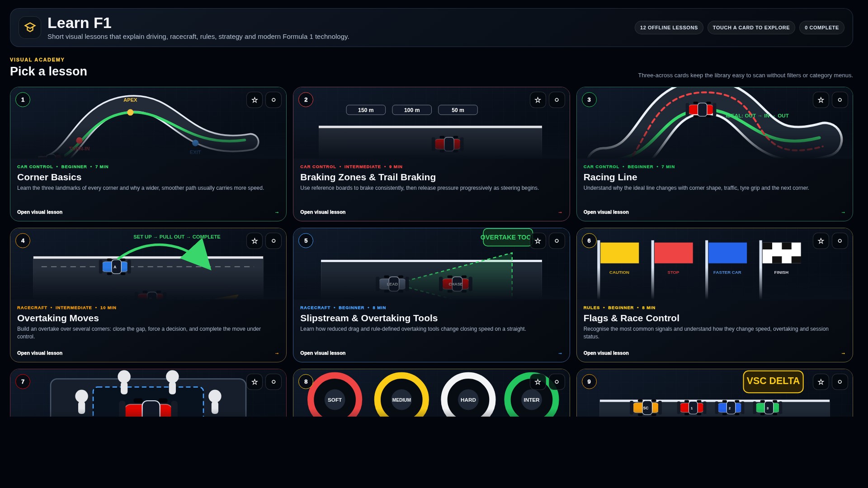Click the chequered Finish flag
Viewport: 868px width, 488px height.
pos(782,253)
